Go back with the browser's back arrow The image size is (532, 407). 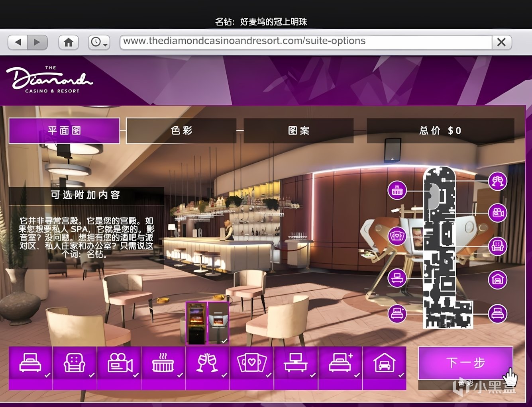(18, 42)
